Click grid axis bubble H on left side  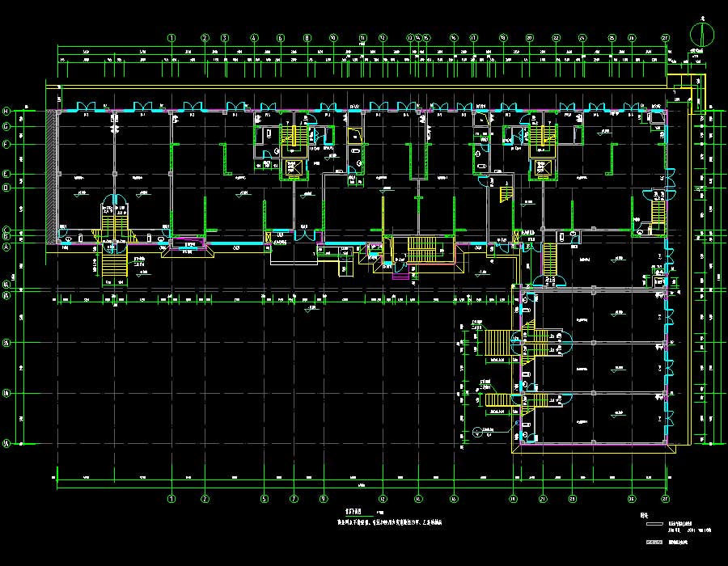[x=6, y=111]
